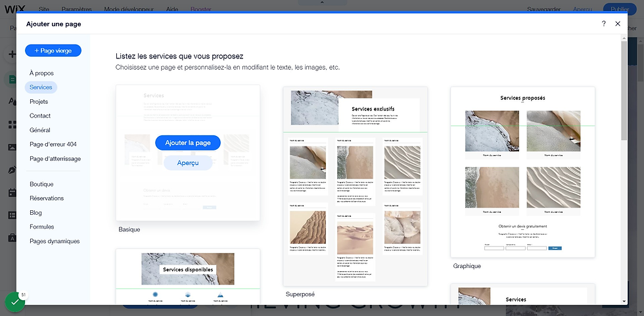Open the help question mark icon
Screen dimensions: 644x316
pos(603,24)
